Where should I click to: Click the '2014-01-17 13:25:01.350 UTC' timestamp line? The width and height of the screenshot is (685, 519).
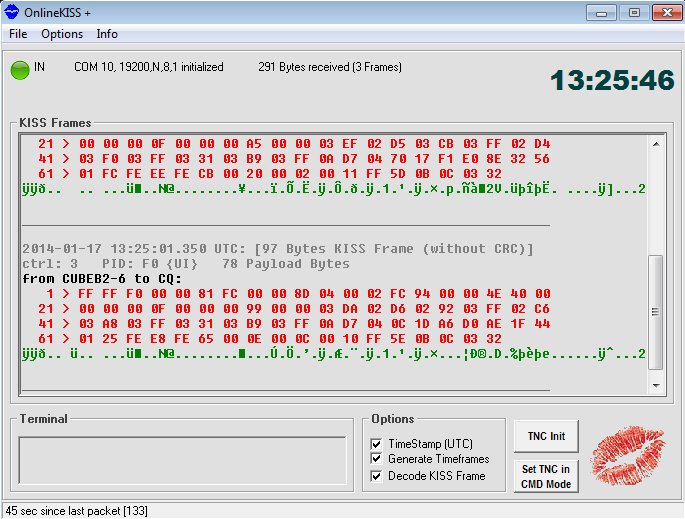point(278,249)
